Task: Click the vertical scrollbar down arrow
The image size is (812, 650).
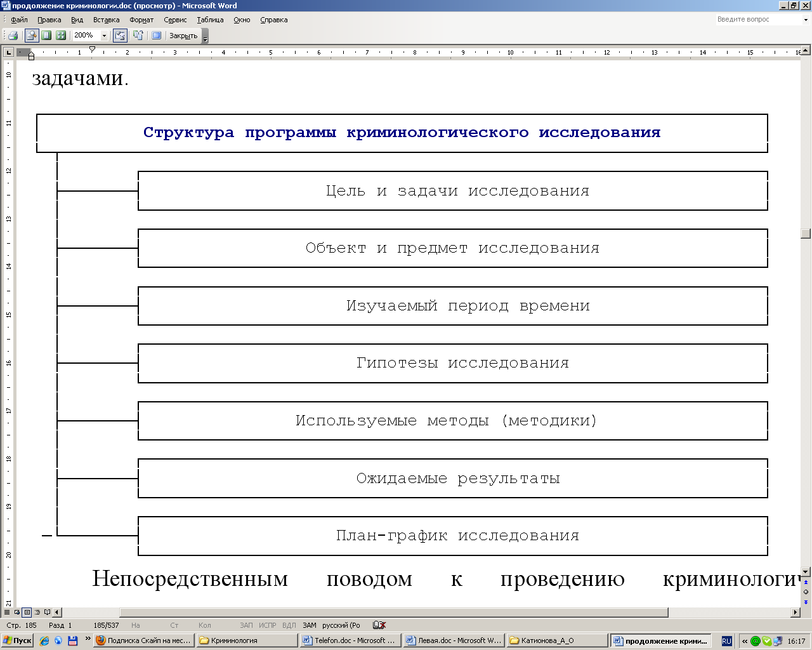Action: pyautogui.click(x=806, y=572)
